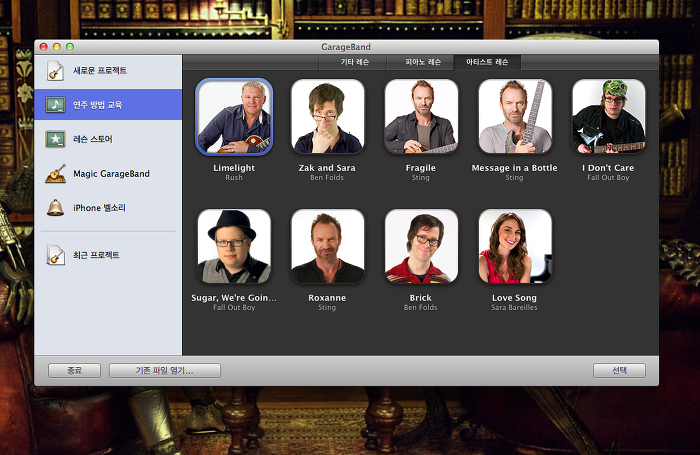Minimize GarageBand with the yellow button

point(57,47)
